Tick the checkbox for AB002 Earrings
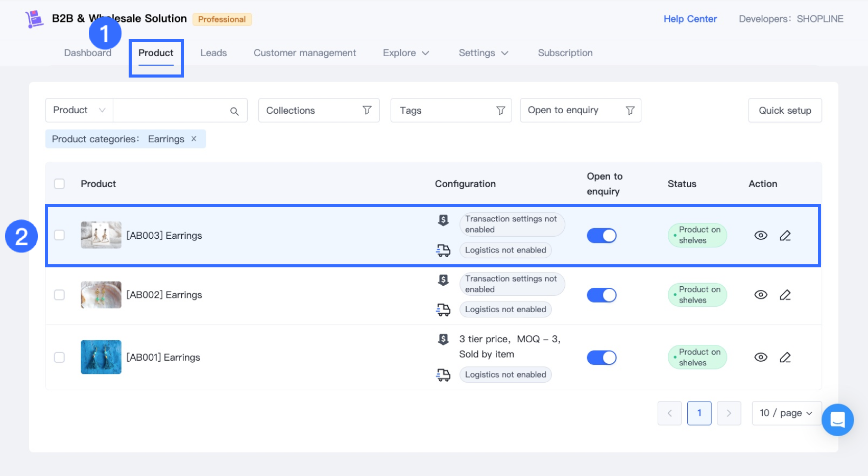Image resolution: width=868 pixels, height=476 pixels. point(60,295)
